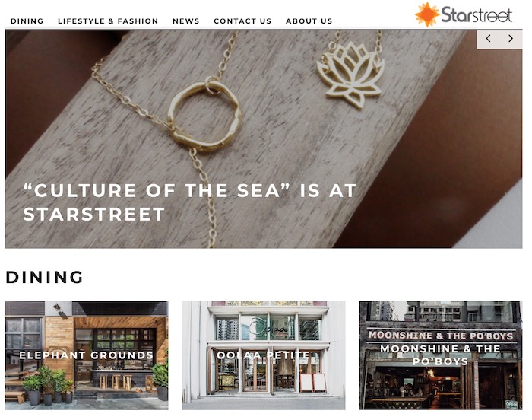532x420 pixels.
Task: Click the Dining section heading
Action: click(x=44, y=277)
